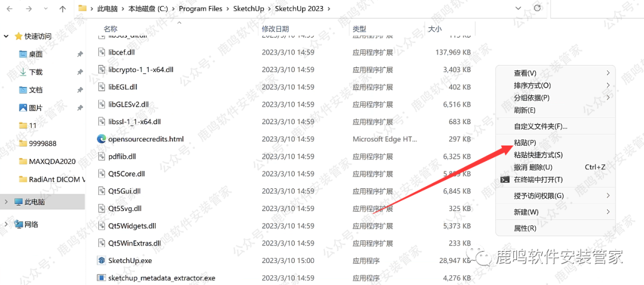Expand the Network tree node

point(6,224)
